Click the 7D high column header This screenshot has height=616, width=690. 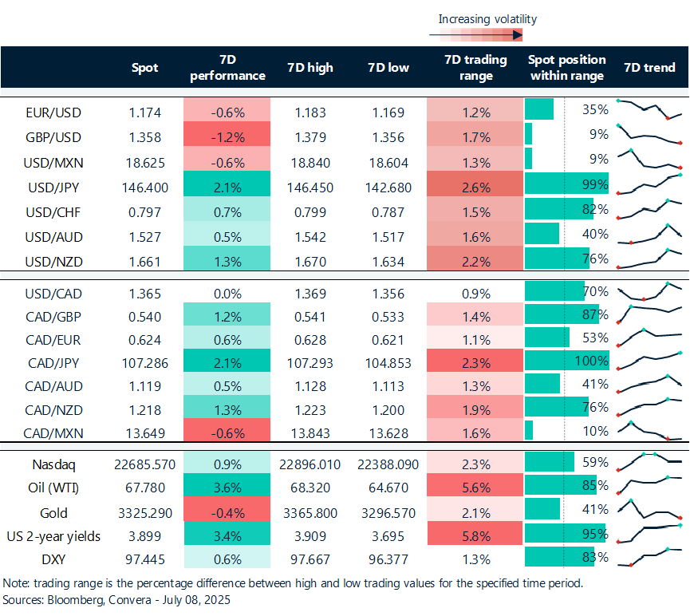pos(310,68)
